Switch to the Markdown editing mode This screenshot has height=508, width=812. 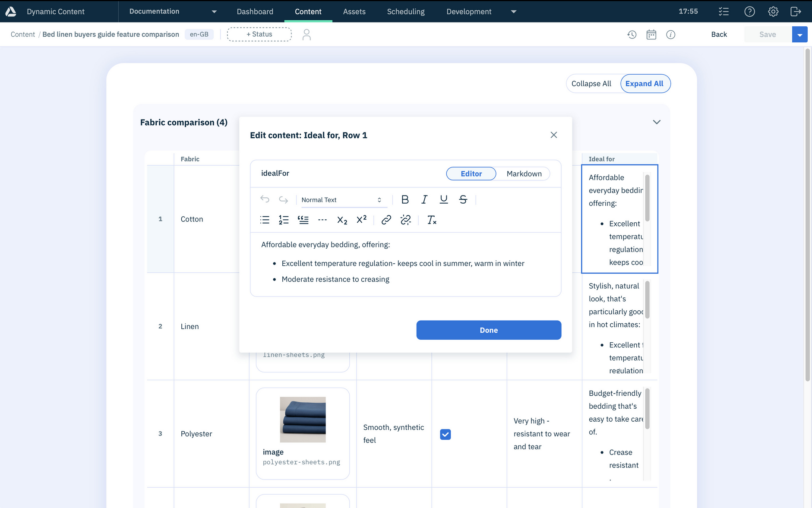[x=524, y=174]
